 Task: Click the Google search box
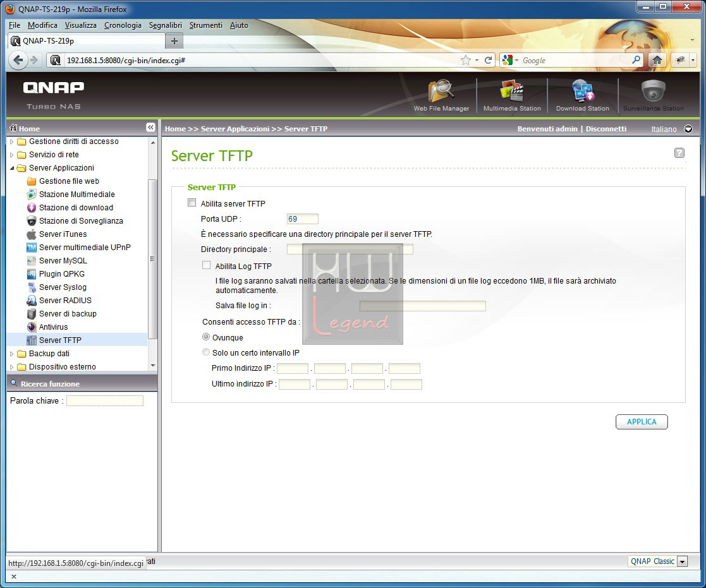pyautogui.click(x=575, y=60)
